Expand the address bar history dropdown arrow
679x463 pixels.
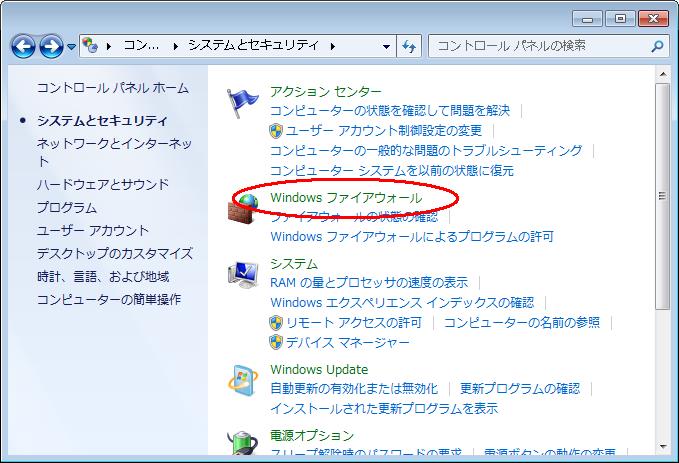[x=387, y=46]
